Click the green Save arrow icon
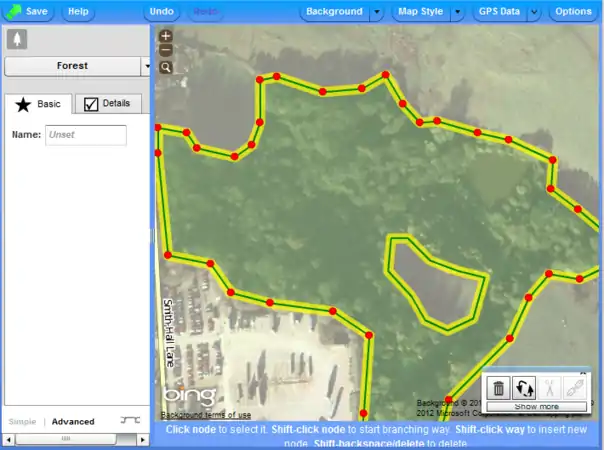 click(x=13, y=12)
